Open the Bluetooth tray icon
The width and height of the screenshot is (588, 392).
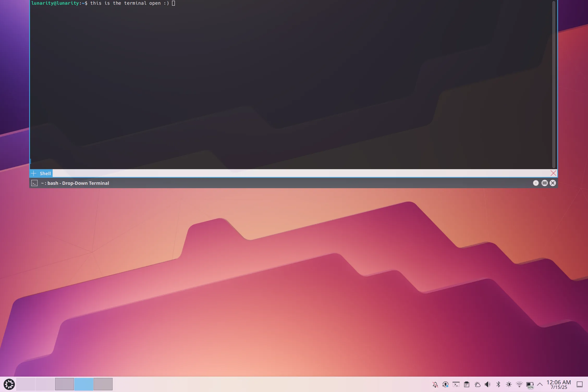498,384
